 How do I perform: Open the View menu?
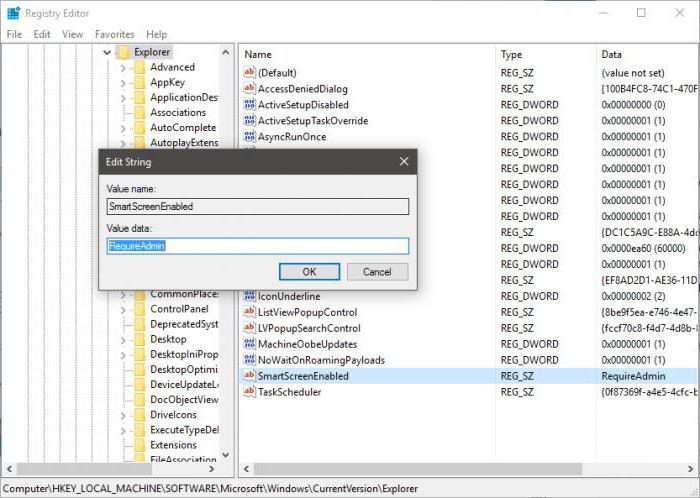pyautogui.click(x=72, y=34)
